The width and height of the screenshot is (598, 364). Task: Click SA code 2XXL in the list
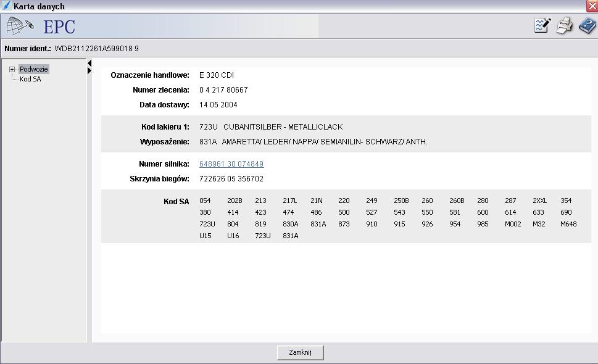click(x=539, y=201)
